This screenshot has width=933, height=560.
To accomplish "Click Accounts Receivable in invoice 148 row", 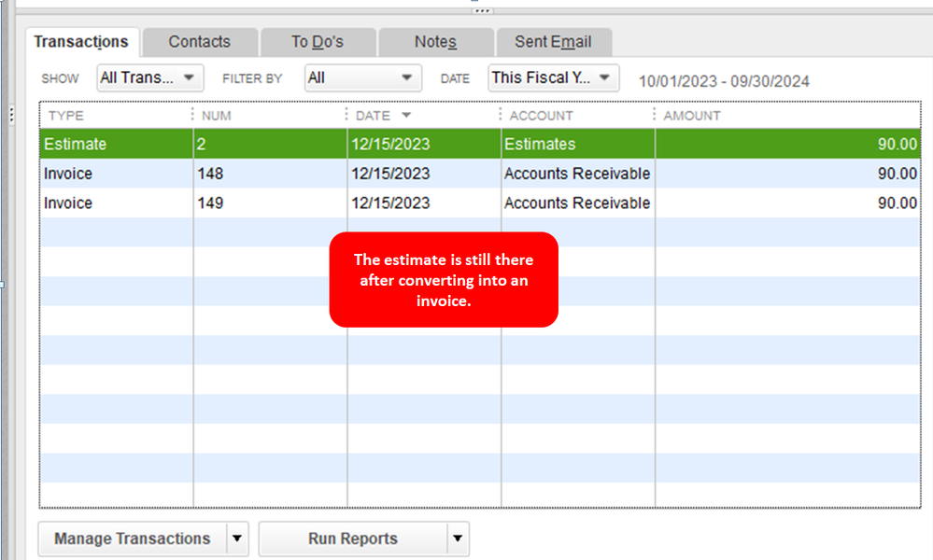I will (x=578, y=174).
